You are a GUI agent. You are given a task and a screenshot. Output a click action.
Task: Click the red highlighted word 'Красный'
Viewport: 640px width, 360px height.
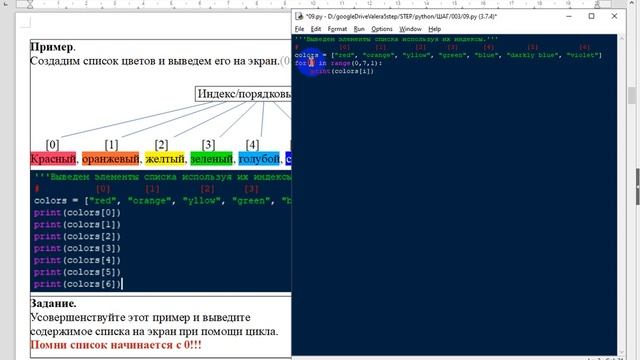[53, 158]
